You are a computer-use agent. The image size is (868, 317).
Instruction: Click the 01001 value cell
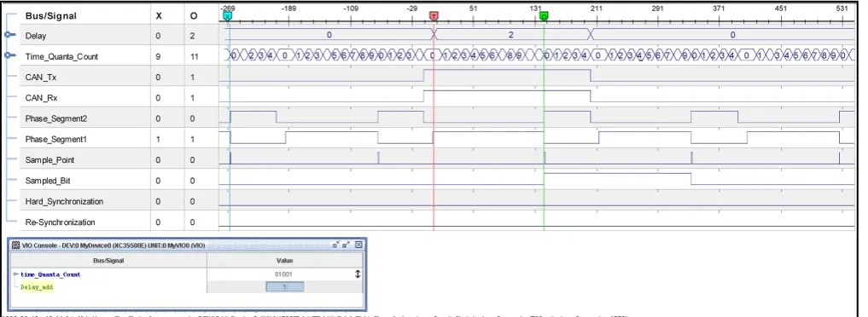coord(284,274)
